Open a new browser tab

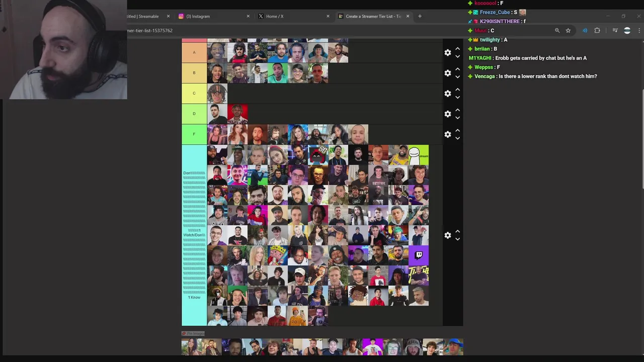[x=420, y=16]
